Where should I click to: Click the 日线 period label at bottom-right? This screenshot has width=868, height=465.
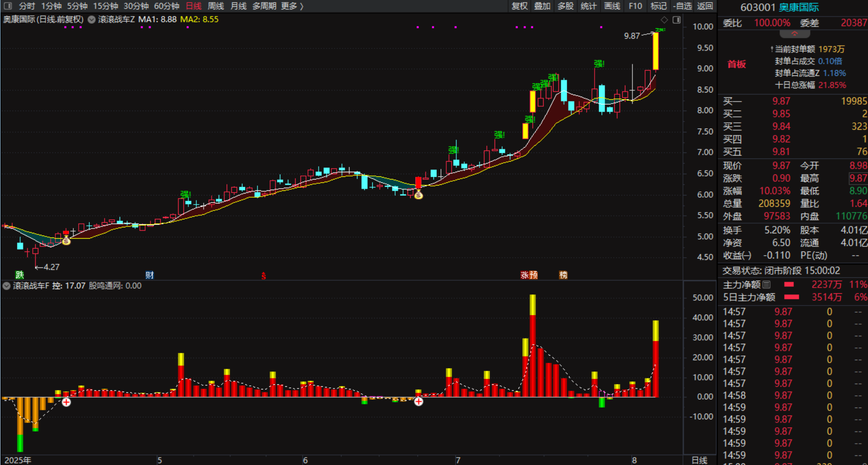(699, 460)
